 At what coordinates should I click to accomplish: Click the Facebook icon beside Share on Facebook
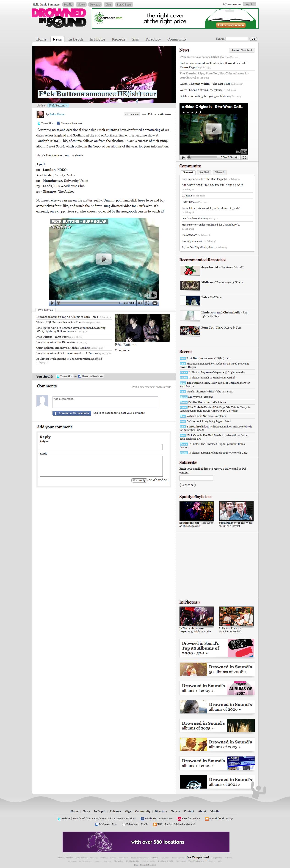tap(58, 123)
